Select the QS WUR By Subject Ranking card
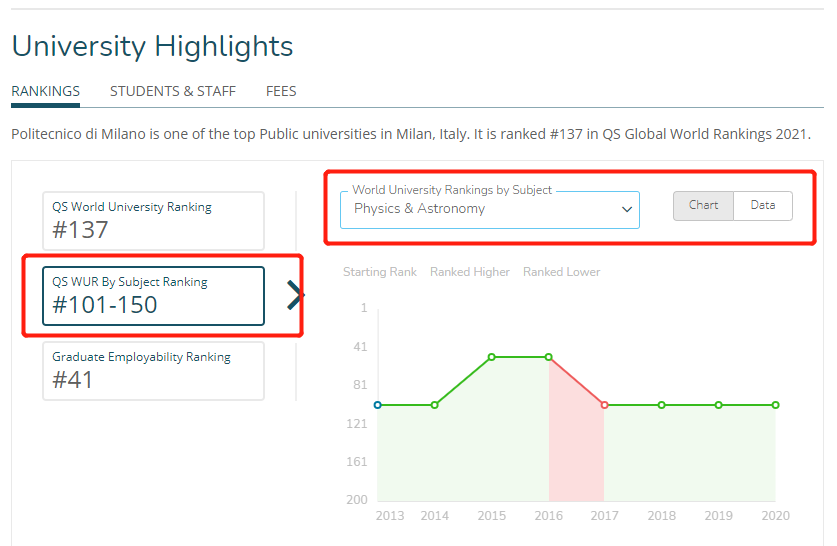This screenshot has height=546, width=837. [x=153, y=296]
